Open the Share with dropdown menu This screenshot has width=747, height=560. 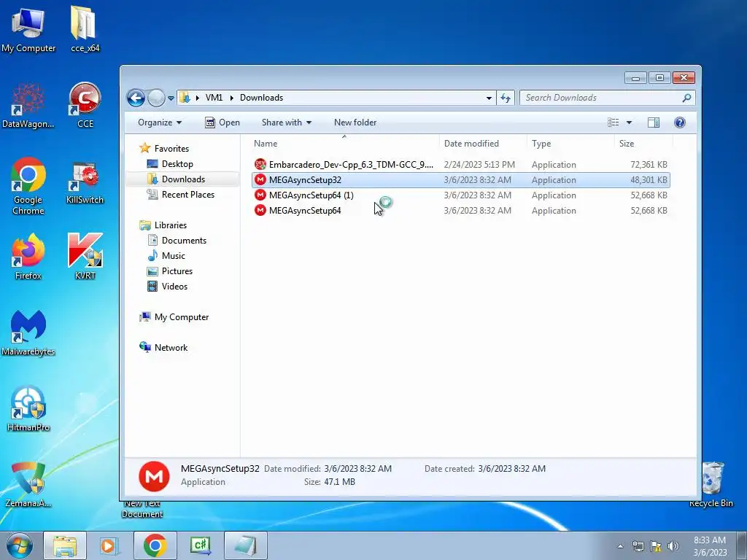286,122
